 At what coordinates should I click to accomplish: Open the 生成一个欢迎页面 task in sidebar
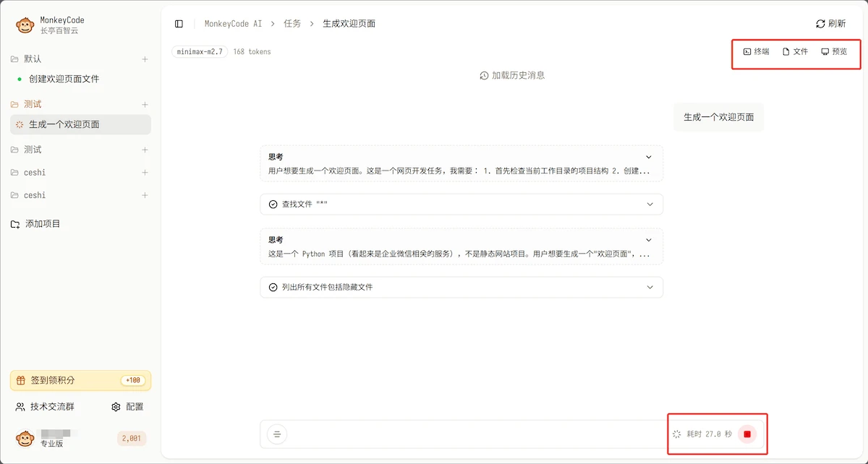[80, 124]
